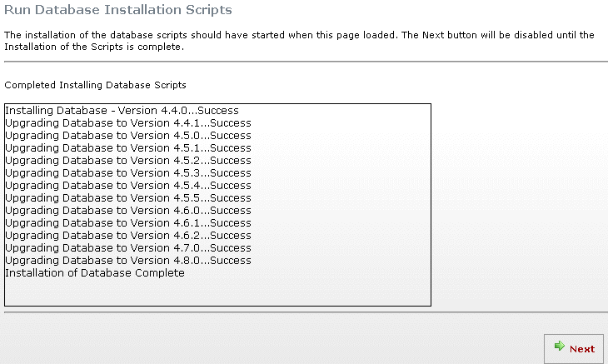Select the Upgrading to Version 4.4.1 line
The width and height of the screenshot is (608, 364).
tap(128, 123)
